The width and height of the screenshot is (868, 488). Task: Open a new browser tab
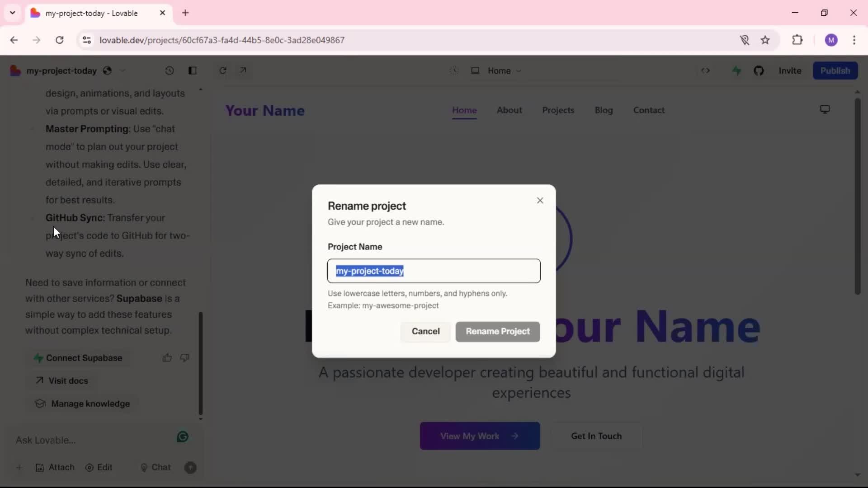click(x=185, y=13)
